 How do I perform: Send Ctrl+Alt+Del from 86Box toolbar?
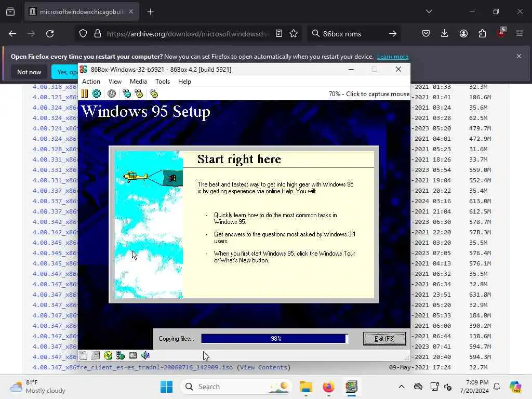[x=127, y=94]
